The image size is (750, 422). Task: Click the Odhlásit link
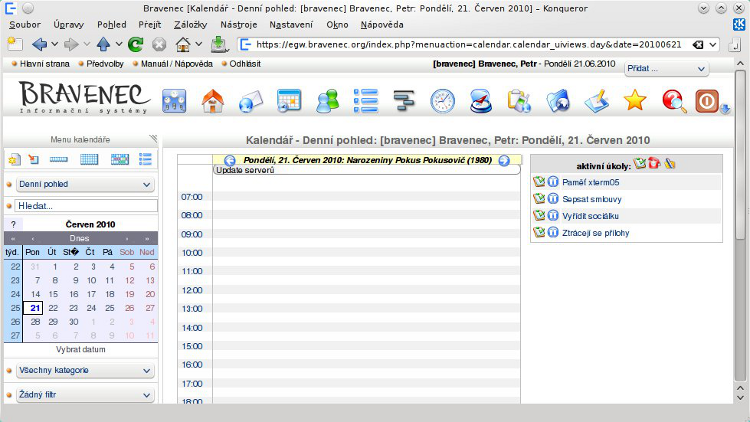pos(245,64)
